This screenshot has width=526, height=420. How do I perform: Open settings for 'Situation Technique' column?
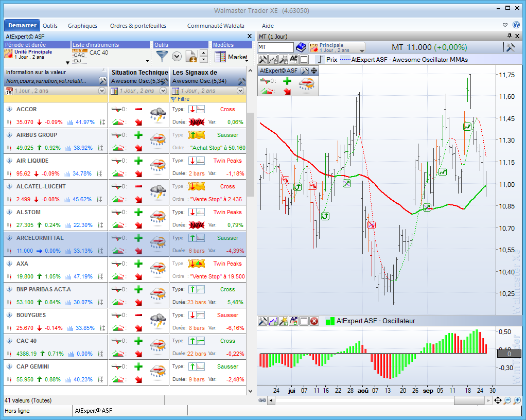click(x=165, y=81)
